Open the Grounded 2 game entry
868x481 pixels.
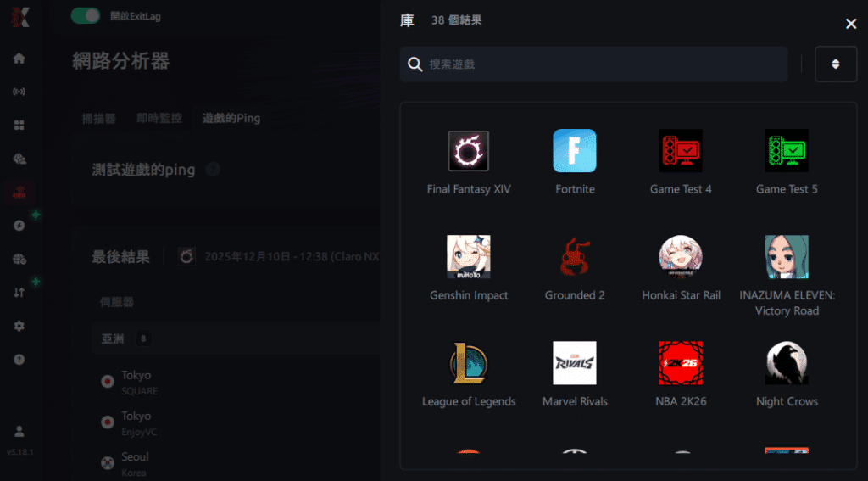tap(575, 256)
